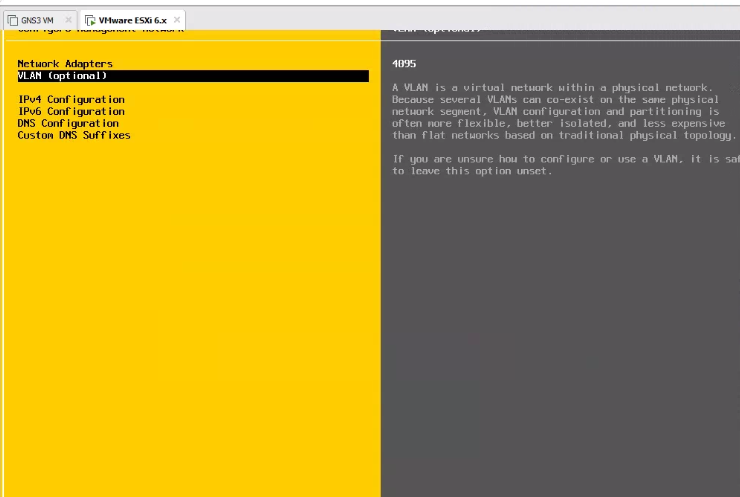Click the VLAN value 4095
This screenshot has height=497, width=740.
pos(404,64)
